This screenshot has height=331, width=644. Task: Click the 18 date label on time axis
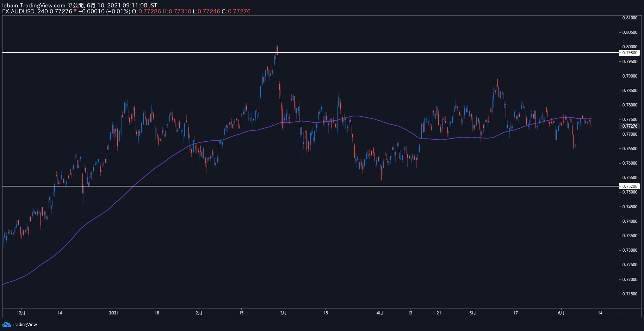tap(157, 313)
